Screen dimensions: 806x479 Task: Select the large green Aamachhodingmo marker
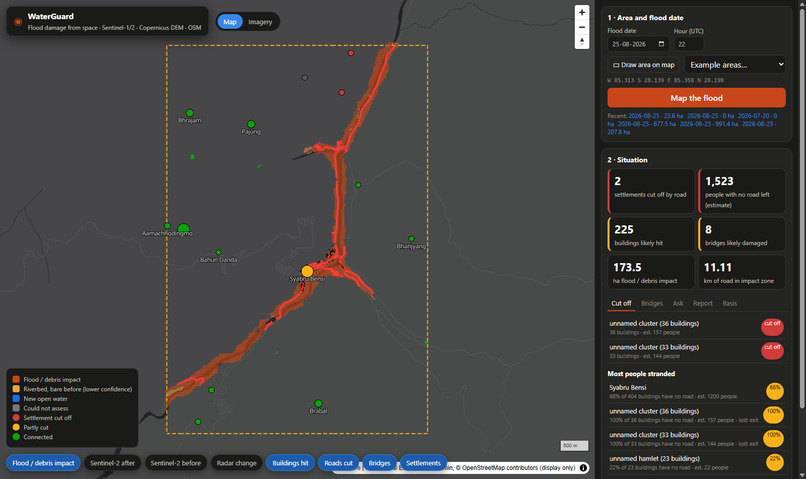pyautogui.click(x=184, y=229)
